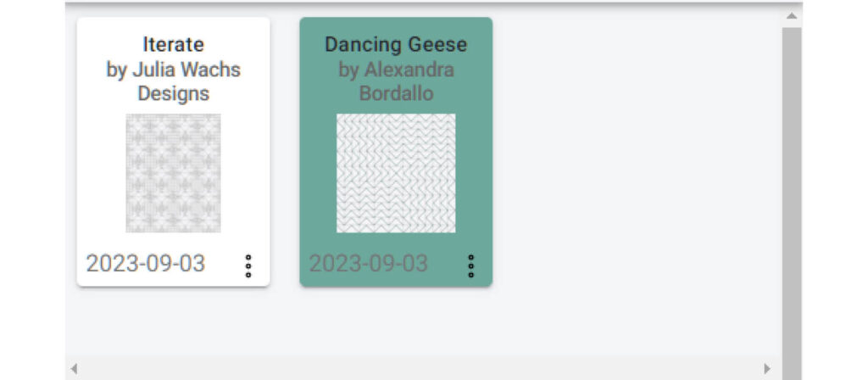Screen dimensions: 868x380
Task: Click the word "Designs" on the Iterate card
Action: click(x=173, y=93)
